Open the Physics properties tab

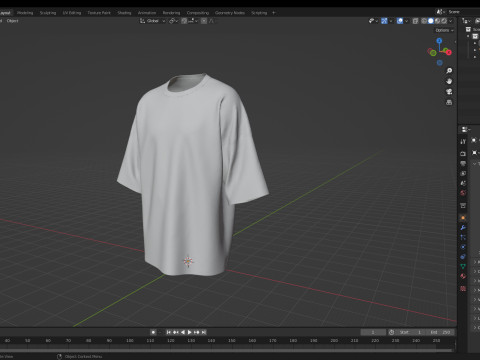(463, 247)
